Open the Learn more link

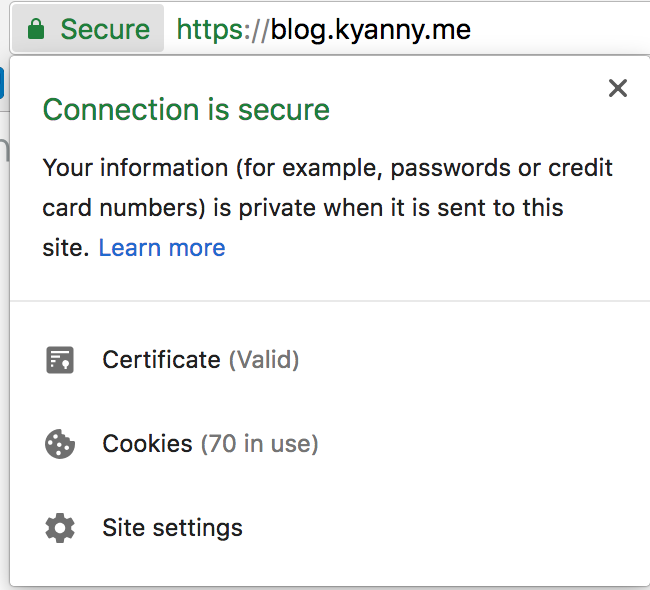[162, 248]
